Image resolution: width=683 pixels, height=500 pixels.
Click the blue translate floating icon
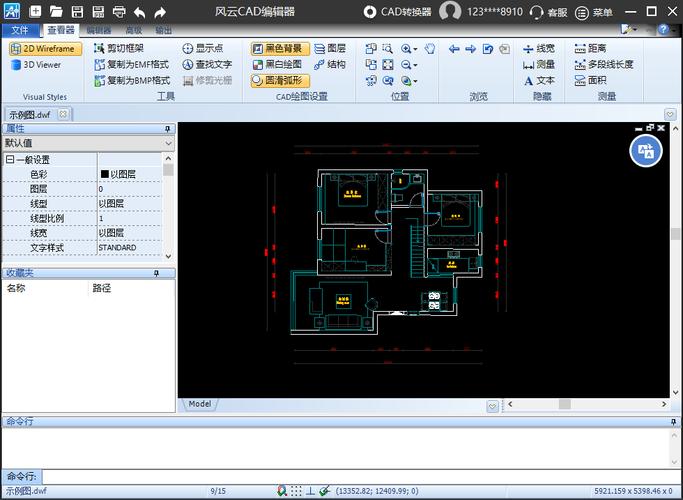click(x=645, y=150)
